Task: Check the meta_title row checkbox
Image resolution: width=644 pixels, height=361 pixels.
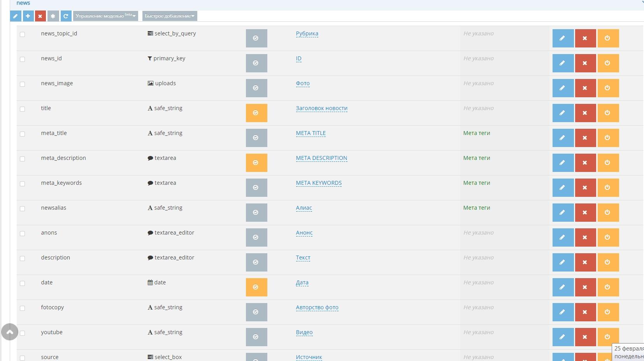Action: click(22, 134)
